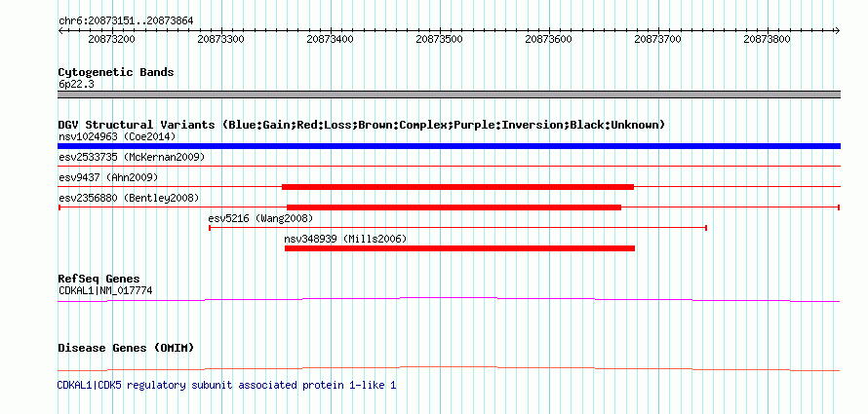868x414 pixels.
Task: Click the esv5216 (Wang2008) label
Action: (x=260, y=218)
